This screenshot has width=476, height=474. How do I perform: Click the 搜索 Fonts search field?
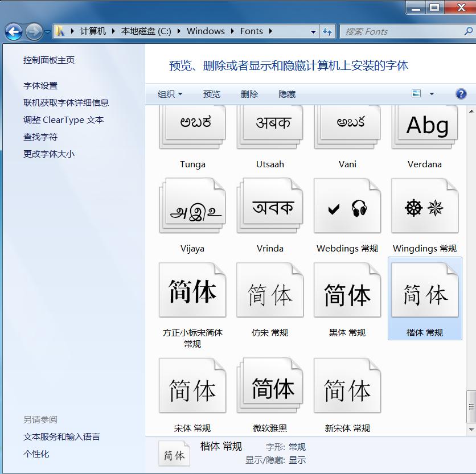402,31
